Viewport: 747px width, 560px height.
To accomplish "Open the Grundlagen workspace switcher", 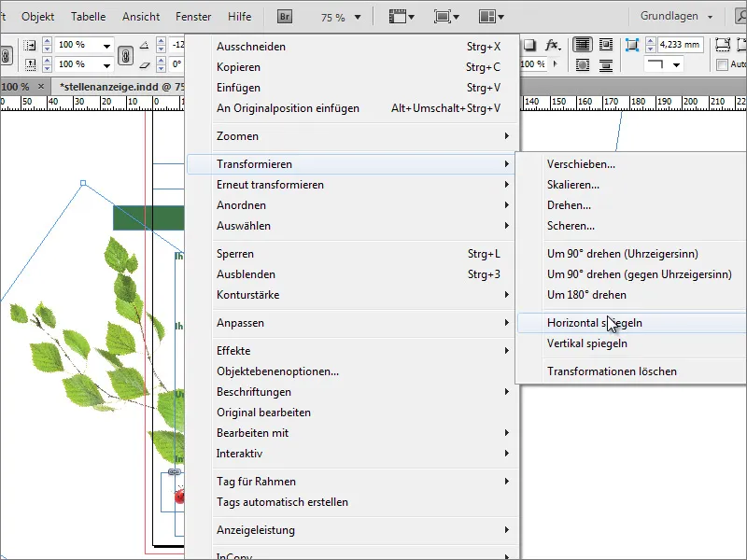I will pyautogui.click(x=676, y=16).
